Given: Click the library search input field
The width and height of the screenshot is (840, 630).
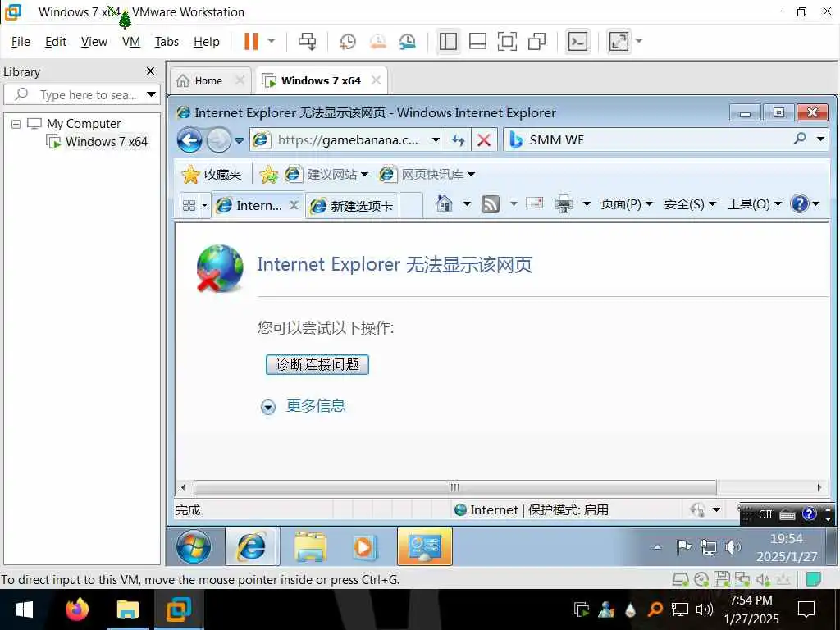Looking at the screenshot, I should (x=81, y=95).
